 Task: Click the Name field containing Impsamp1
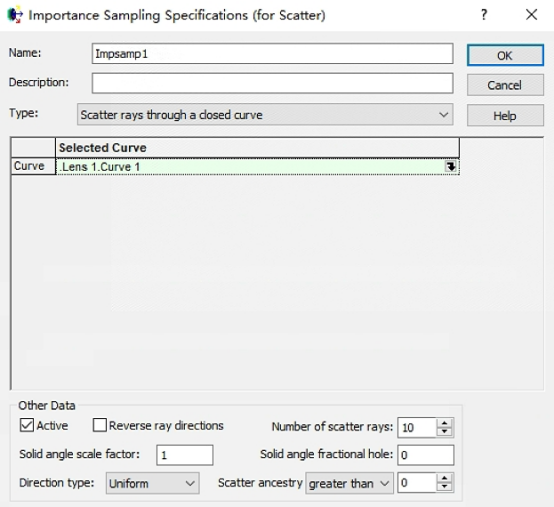pyautogui.click(x=272, y=54)
